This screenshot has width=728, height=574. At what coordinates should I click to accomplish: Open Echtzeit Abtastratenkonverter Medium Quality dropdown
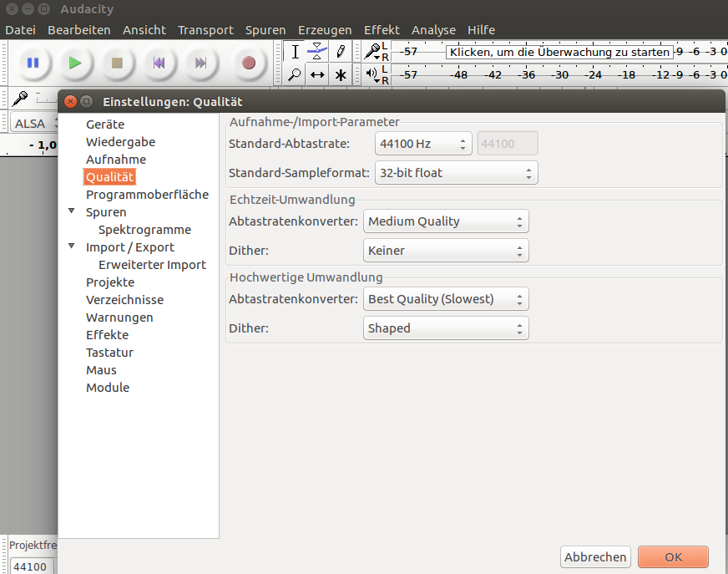click(446, 221)
